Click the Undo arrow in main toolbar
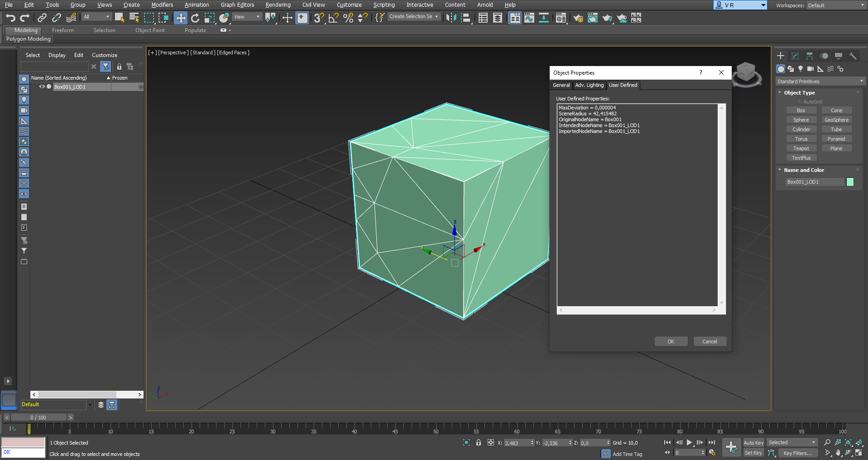This screenshot has height=460, width=868. click(10, 18)
